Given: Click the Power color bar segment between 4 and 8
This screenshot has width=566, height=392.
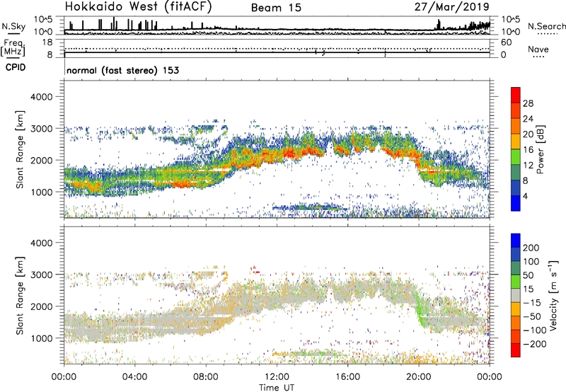Looking at the screenshot, I should pos(516,188).
